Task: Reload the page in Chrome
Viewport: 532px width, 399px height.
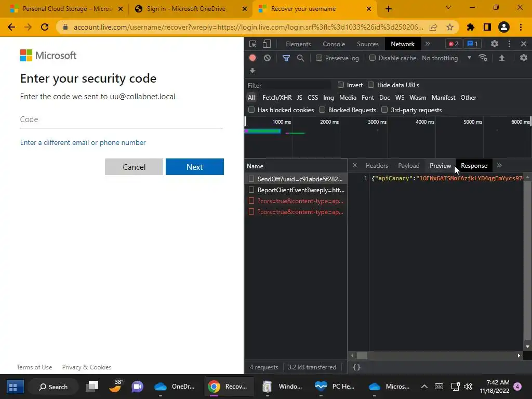Action: [x=45, y=27]
